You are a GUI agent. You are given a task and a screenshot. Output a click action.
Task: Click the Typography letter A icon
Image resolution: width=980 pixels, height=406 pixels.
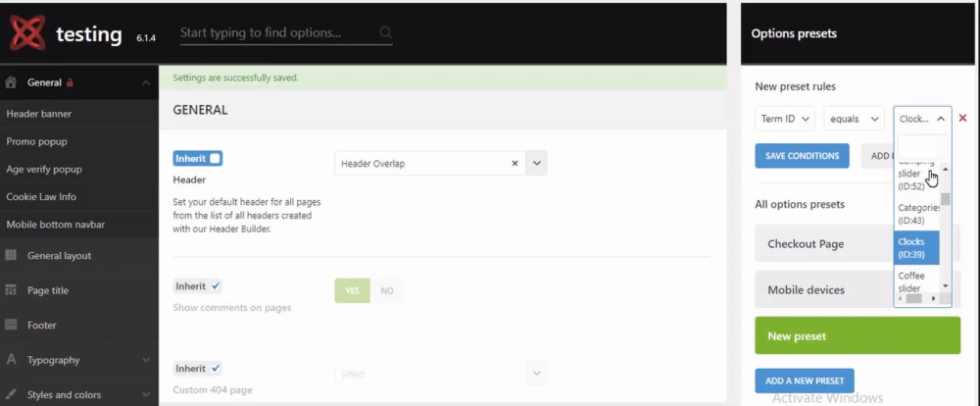(x=11, y=360)
